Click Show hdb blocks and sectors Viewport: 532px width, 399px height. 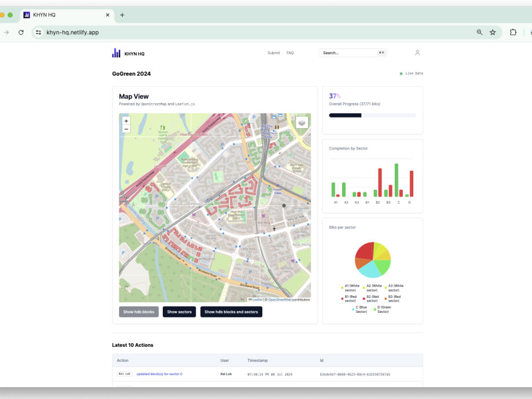[x=231, y=312]
